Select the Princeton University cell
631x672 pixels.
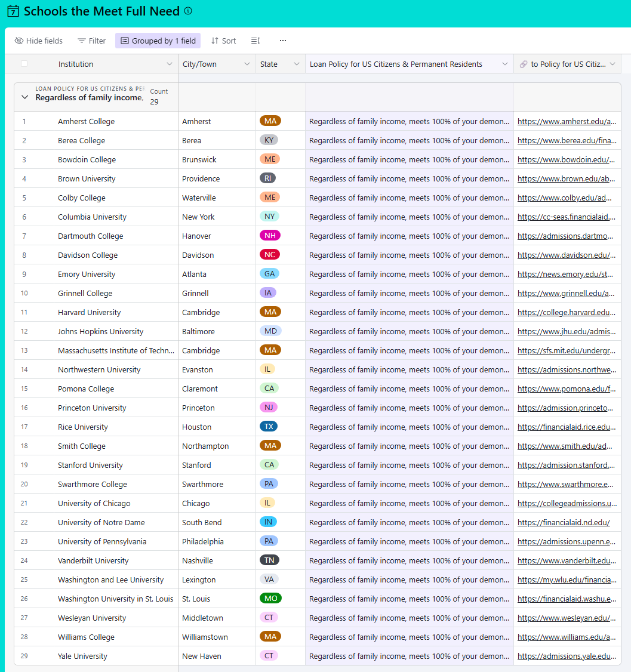pyautogui.click(x=116, y=408)
